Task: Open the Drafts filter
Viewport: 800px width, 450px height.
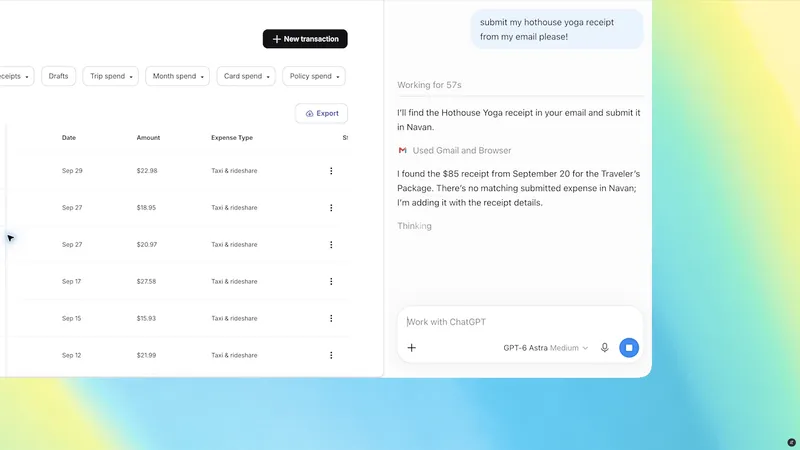Action: pyautogui.click(x=58, y=76)
